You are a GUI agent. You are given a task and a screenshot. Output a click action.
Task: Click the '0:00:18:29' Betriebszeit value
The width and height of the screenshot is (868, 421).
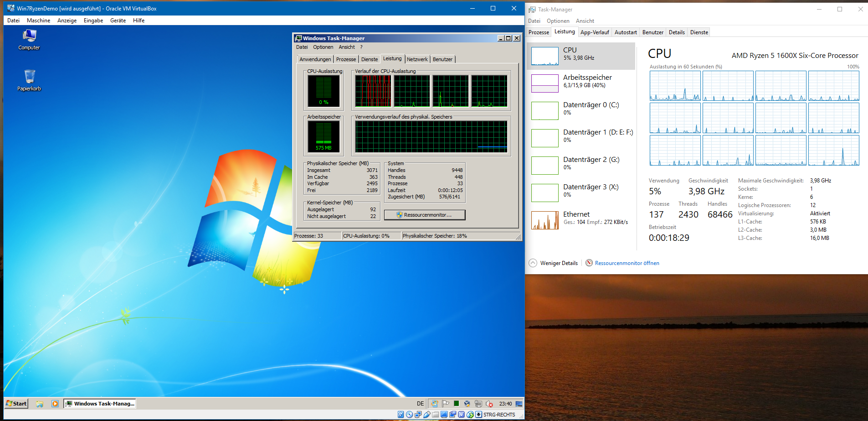(x=669, y=238)
